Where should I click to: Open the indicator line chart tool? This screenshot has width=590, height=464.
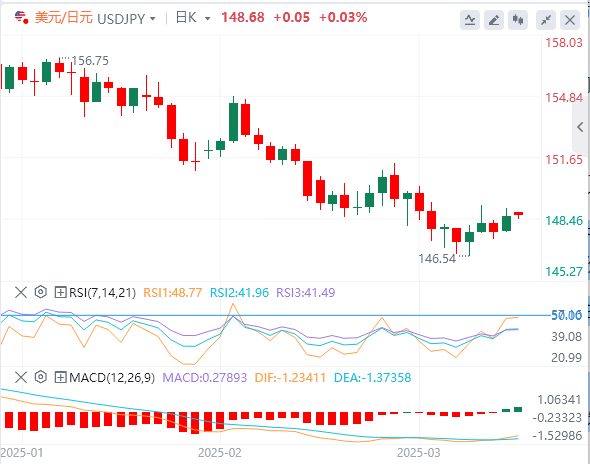click(470, 20)
